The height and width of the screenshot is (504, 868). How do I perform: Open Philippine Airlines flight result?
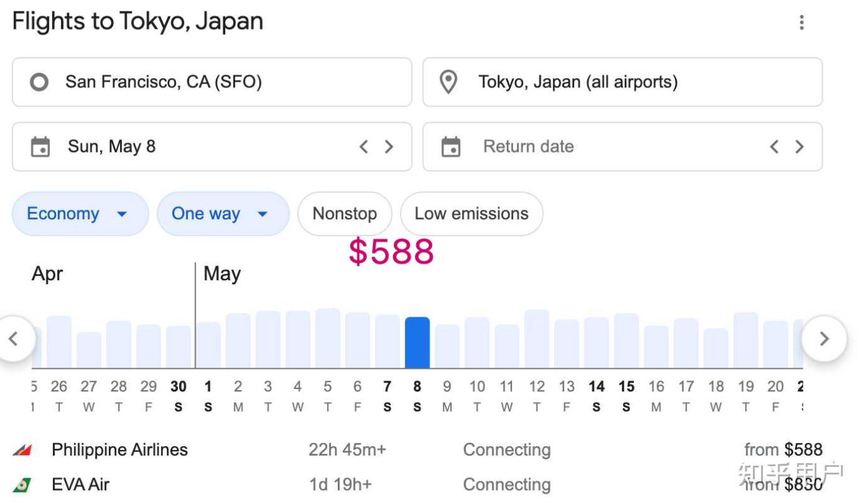[x=120, y=450]
